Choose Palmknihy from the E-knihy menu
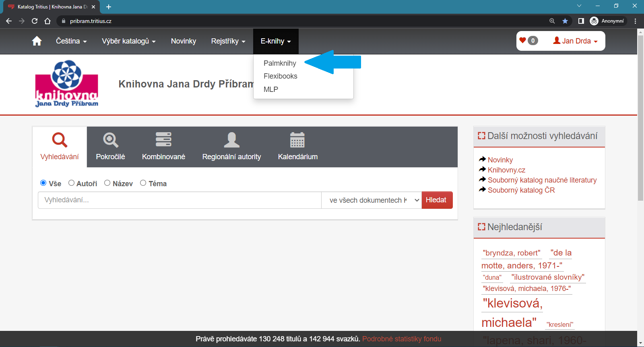 pos(280,63)
